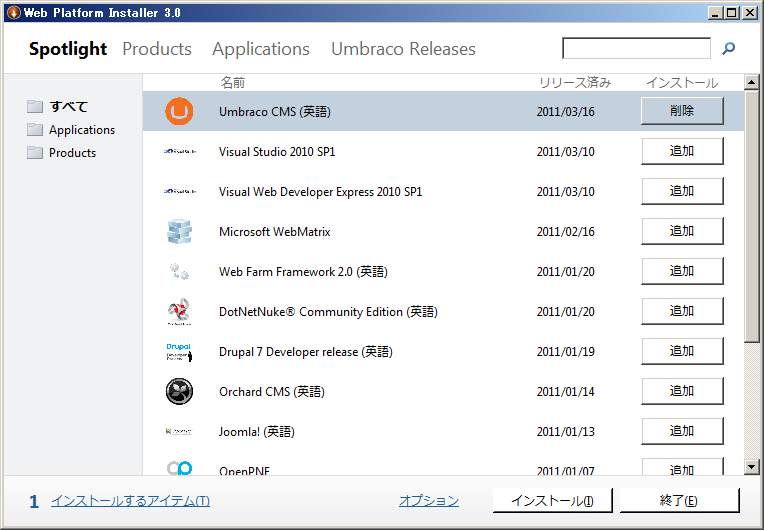Click the OpenPNE logo icon
Screen dimensions: 764x530
[x=179, y=468]
